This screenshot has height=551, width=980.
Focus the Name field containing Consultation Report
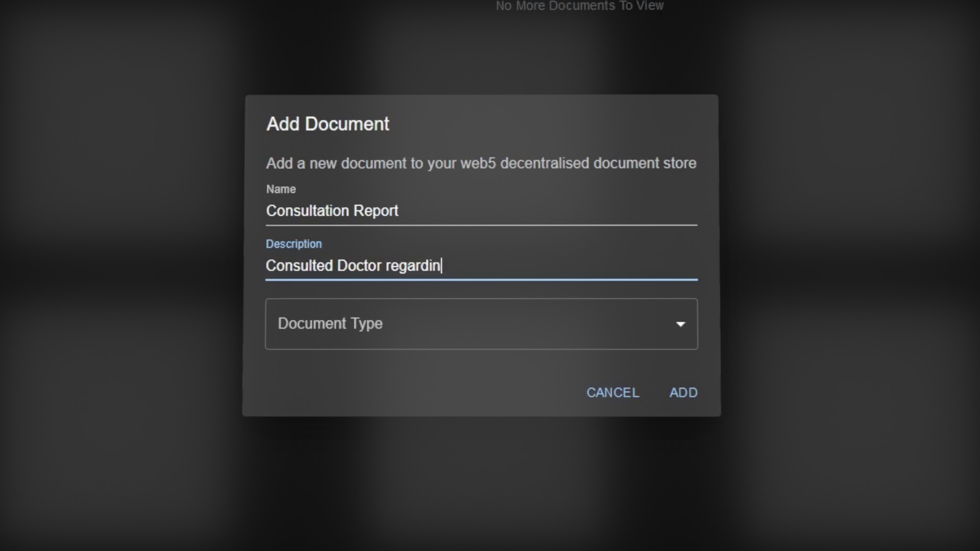[481, 211]
